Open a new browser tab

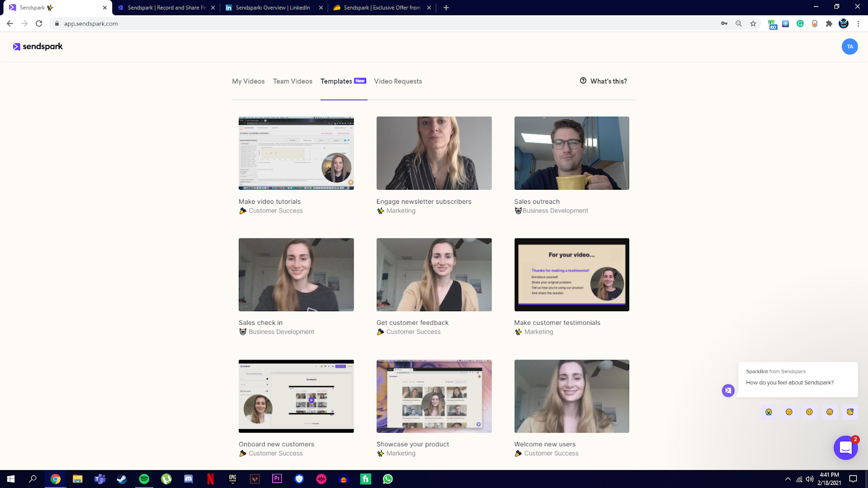(446, 8)
